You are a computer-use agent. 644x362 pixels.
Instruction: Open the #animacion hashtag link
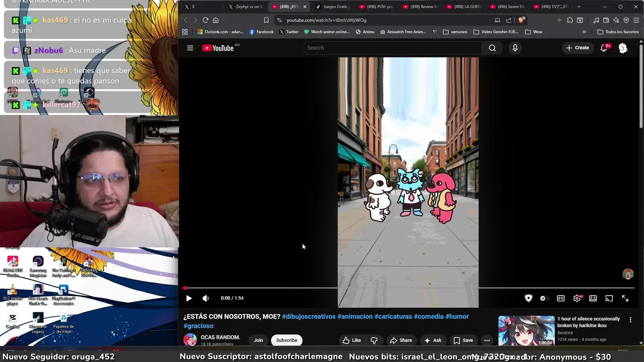coord(355,317)
